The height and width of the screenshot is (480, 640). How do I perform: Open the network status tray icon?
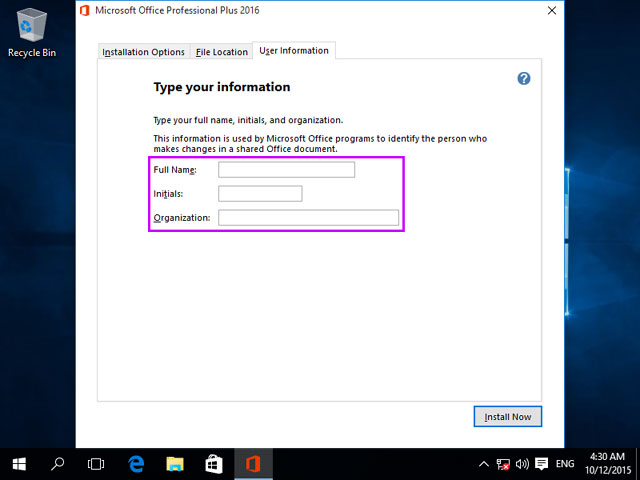[503, 464]
